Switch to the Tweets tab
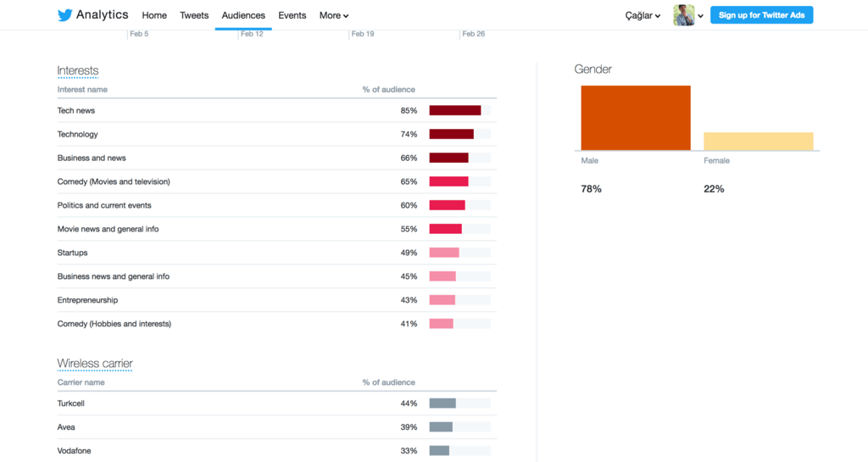 pyautogui.click(x=194, y=15)
